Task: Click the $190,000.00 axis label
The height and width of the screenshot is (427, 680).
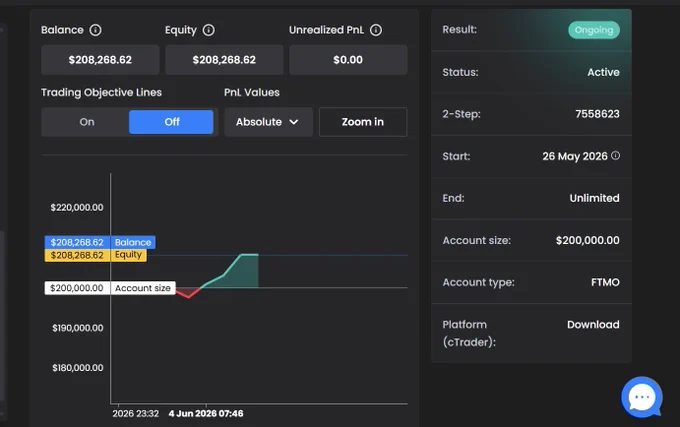Action: 78,328
